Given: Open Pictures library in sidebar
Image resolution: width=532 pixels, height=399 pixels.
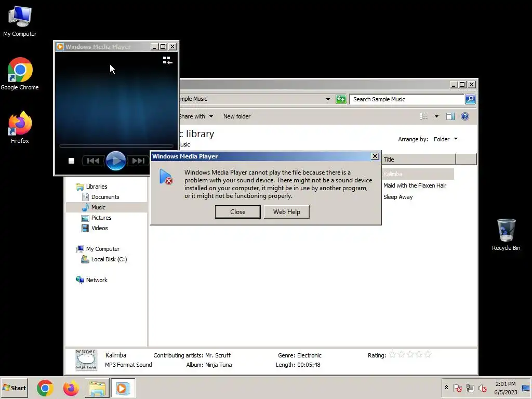Looking at the screenshot, I should coord(101,218).
